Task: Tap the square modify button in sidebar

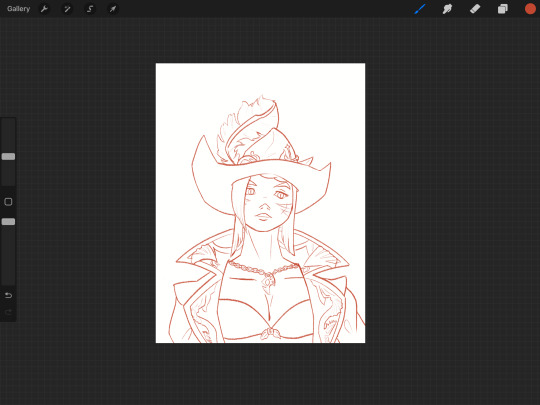Action: [8, 201]
